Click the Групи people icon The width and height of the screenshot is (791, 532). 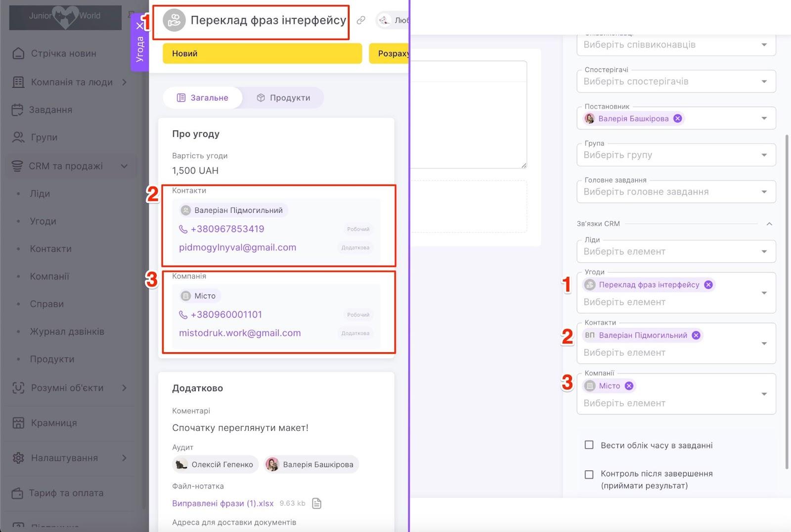pos(18,137)
